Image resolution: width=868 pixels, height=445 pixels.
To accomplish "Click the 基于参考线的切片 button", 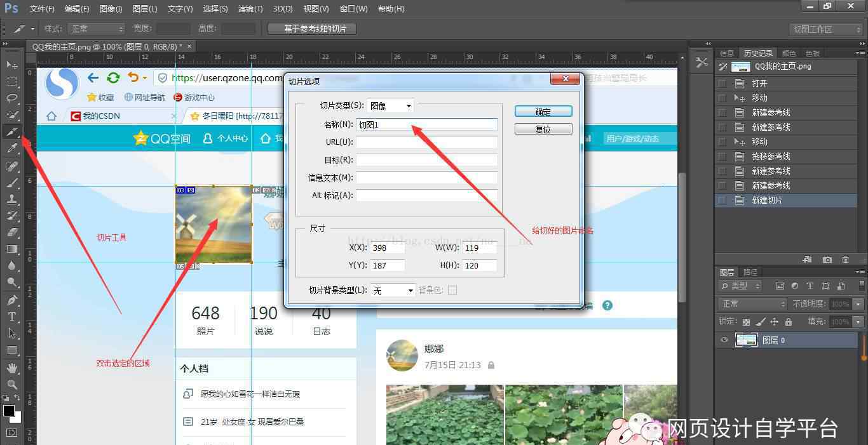I will click(x=312, y=29).
